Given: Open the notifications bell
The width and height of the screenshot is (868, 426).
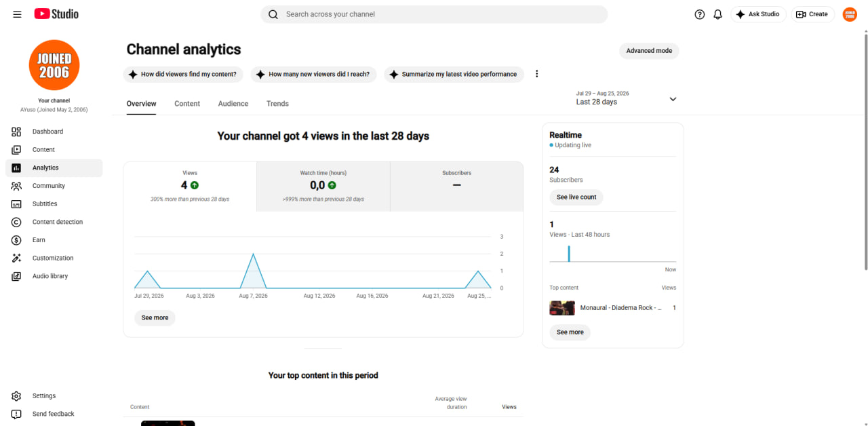Looking at the screenshot, I should tap(718, 14).
